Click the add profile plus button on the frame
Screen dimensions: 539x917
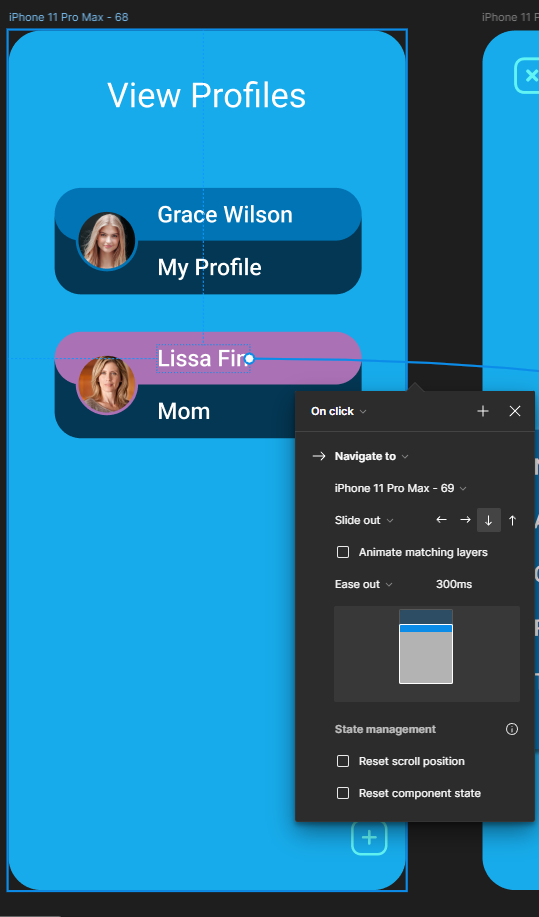click(x=369, y=838)
